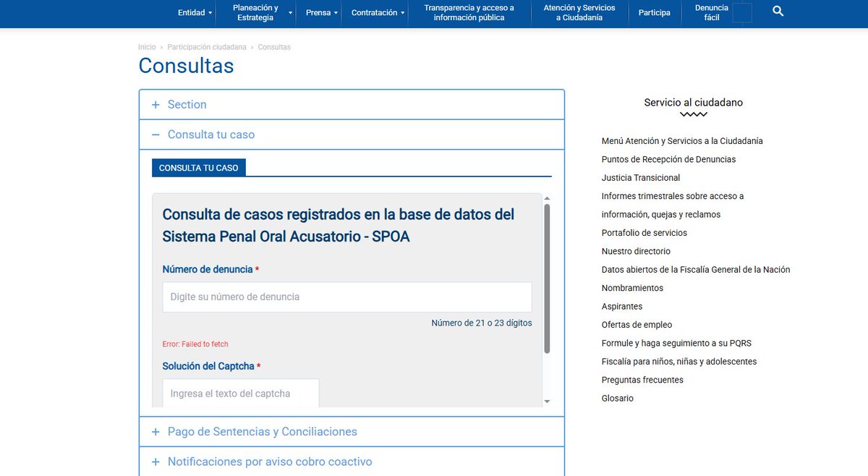Expand the Section accordion
The width and height of the screenshot is (868, 476).
[x=352, y=105]
